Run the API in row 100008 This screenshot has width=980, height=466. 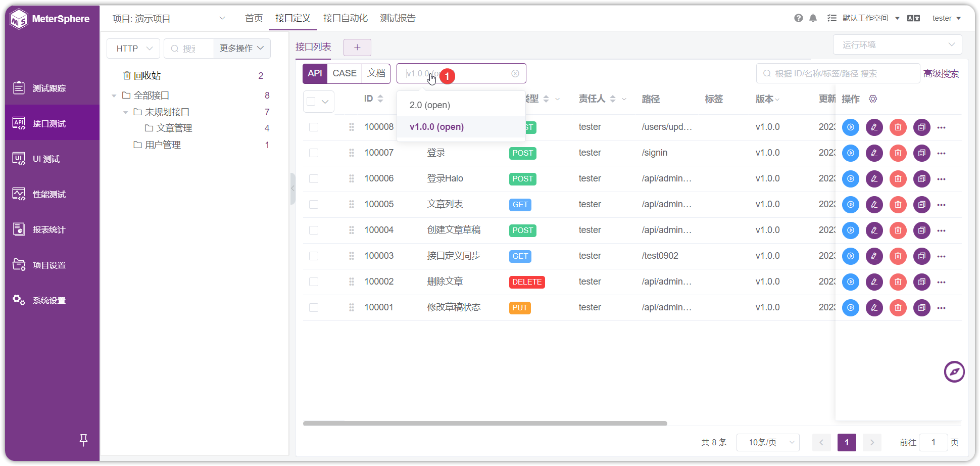pyautogui.click(x=851, y=127)
